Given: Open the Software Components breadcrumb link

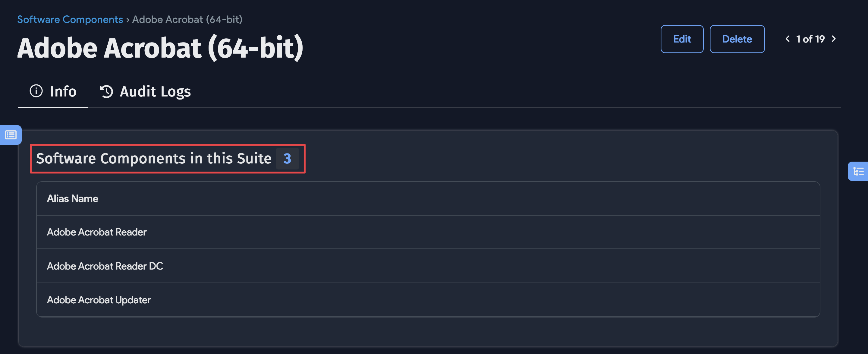Looking at the screenshot, I should point(70,20).
